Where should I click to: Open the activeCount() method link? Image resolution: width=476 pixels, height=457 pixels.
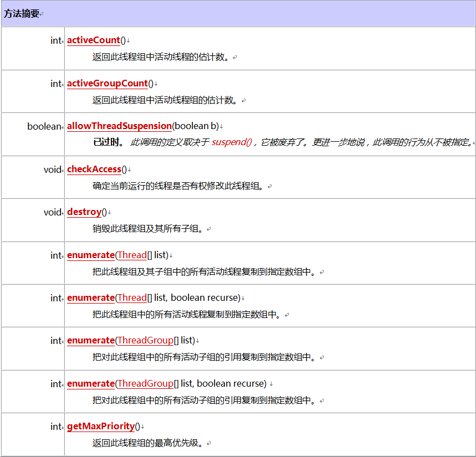(x=94, y=40)
